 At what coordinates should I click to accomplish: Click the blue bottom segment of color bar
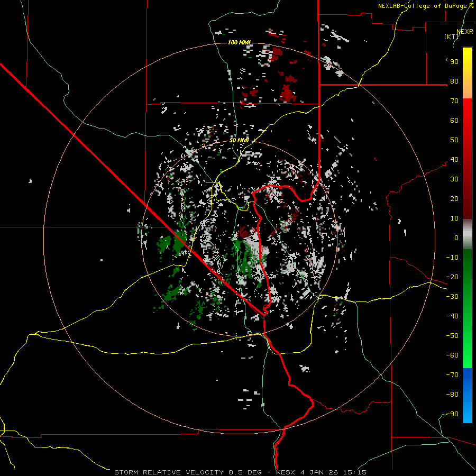pos(467,396)
